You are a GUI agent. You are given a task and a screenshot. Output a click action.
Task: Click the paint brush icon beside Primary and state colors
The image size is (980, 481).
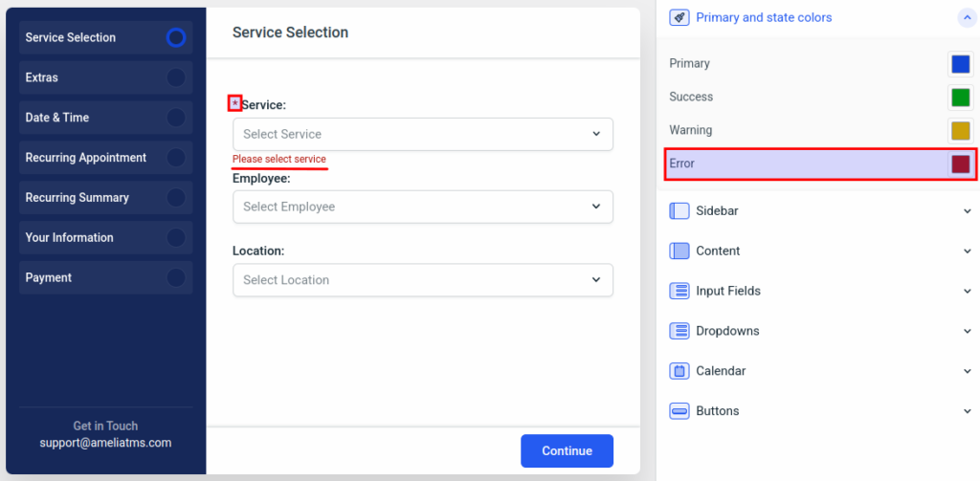pyautogui.click(x=679, y=17)
